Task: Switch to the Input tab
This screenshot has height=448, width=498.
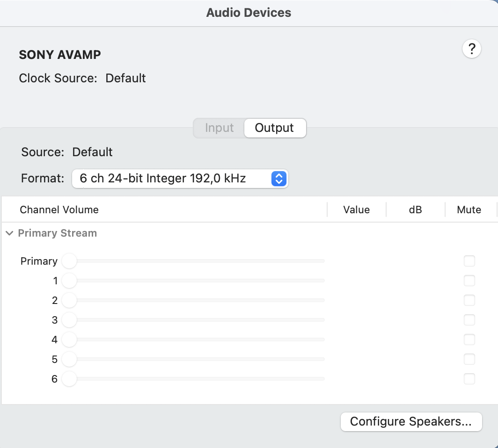Action: pos(219,128)
